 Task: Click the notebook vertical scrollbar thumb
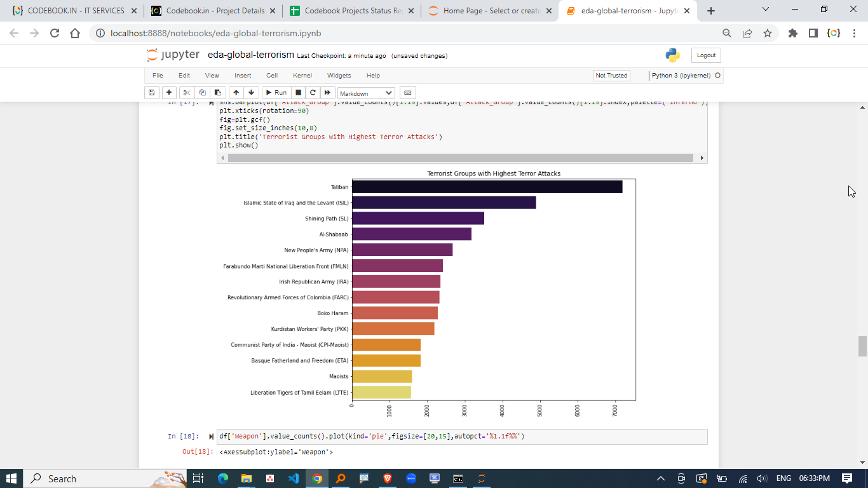[x=862, y=346]
